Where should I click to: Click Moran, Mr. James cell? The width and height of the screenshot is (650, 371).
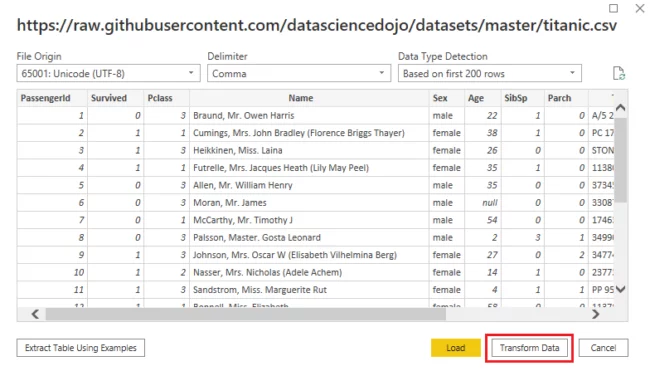click(x=309, y=203)
